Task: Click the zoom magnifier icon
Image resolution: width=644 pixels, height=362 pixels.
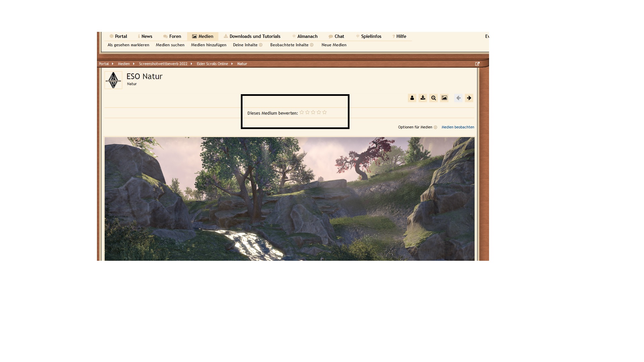Action: click(433, 98)
